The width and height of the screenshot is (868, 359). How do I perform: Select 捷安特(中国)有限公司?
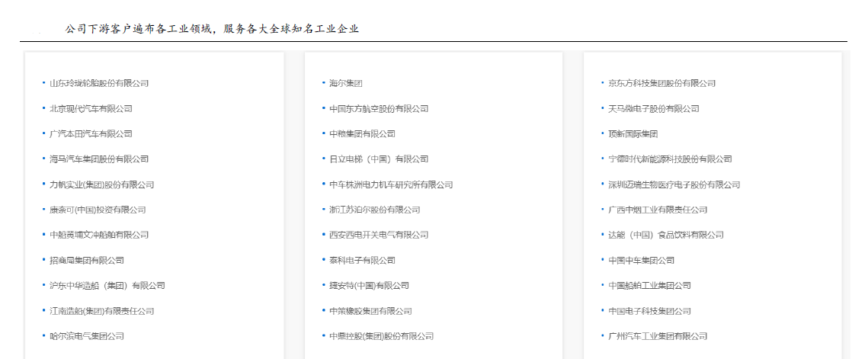click(x=370, y=286)
